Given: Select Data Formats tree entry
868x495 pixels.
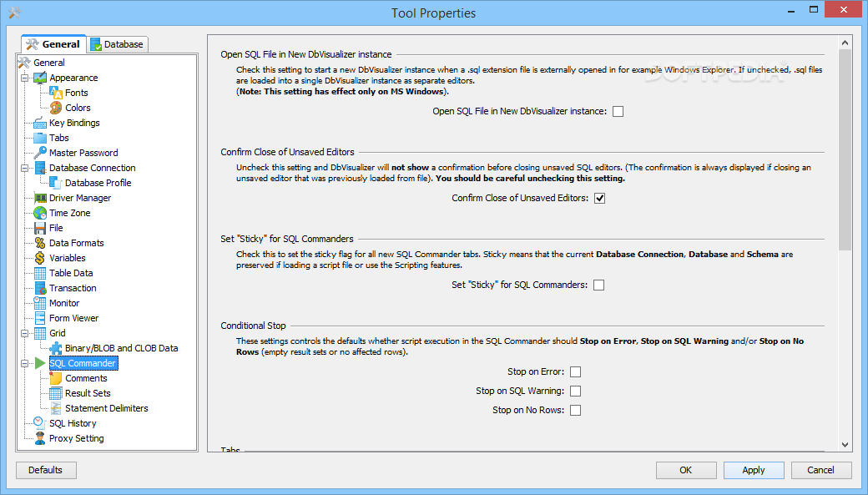Looking at the screenshot, I should coord(77,243).
